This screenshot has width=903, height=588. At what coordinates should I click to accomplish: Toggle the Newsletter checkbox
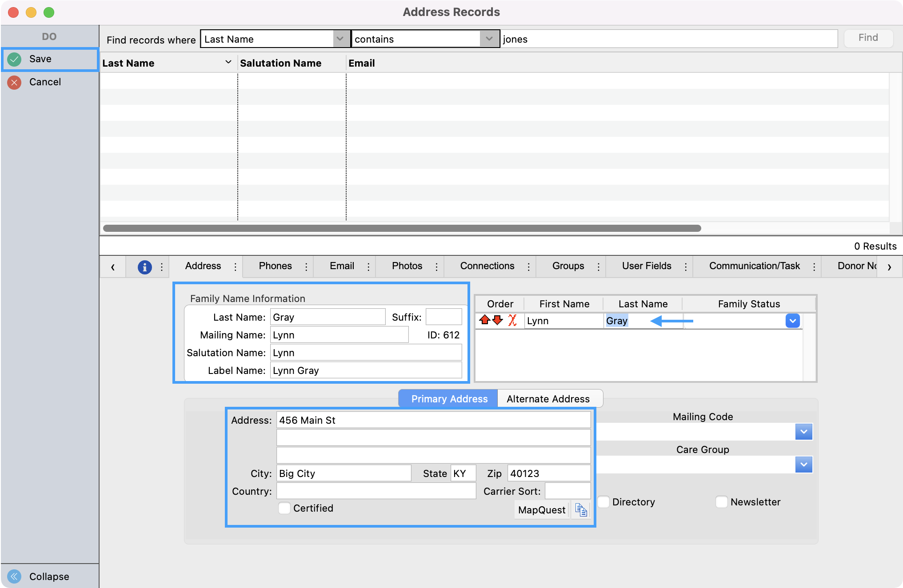click(x=722, y=502)
